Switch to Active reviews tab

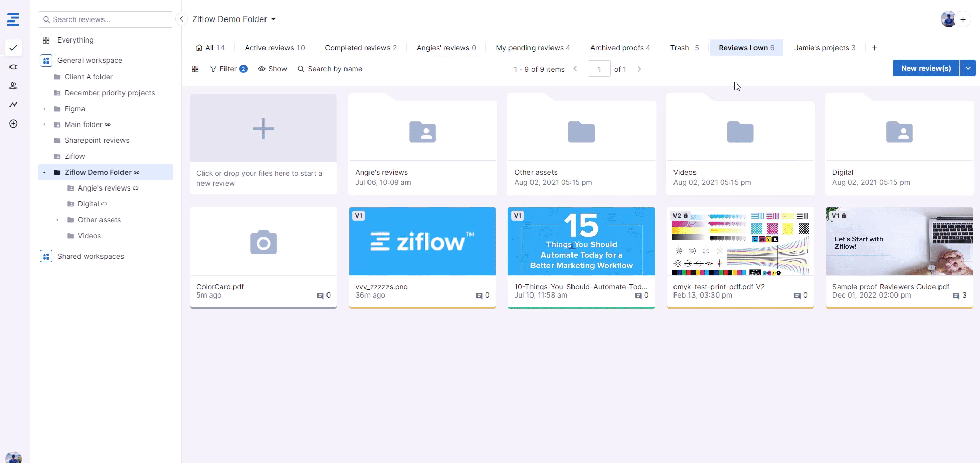tap(275, 48)
